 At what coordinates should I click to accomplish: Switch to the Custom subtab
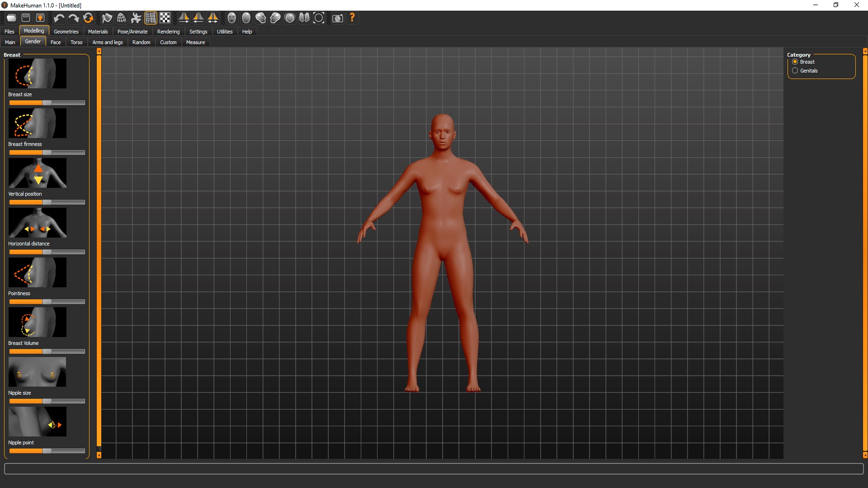(168, 42)
